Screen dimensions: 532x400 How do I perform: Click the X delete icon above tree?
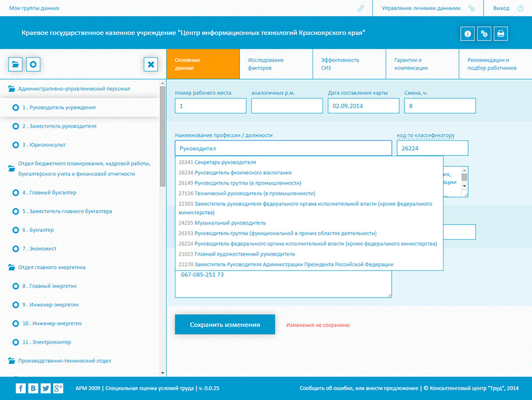click(151, 64)
